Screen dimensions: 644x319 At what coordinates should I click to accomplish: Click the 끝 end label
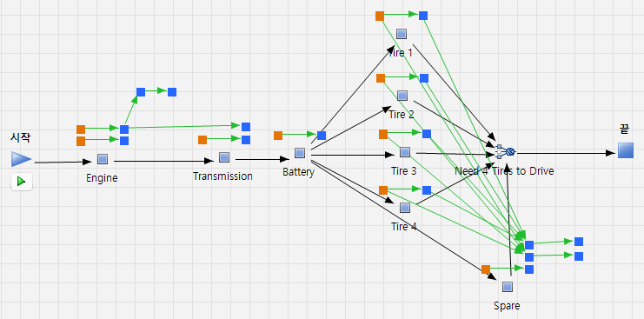(x=624, y=129)
